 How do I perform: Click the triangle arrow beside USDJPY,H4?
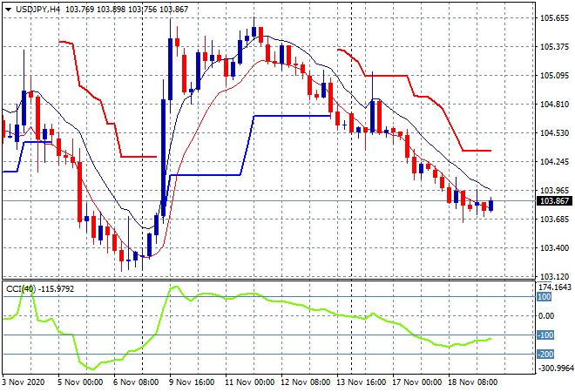9,8
